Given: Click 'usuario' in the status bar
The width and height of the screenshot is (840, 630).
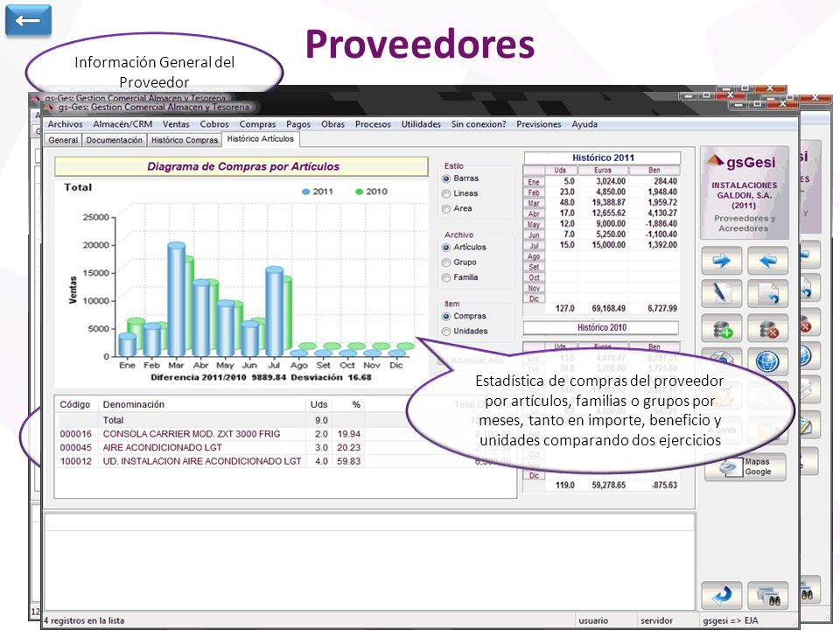Looking at the screenshot, I should pyautogui.click(x=593, y=621).
